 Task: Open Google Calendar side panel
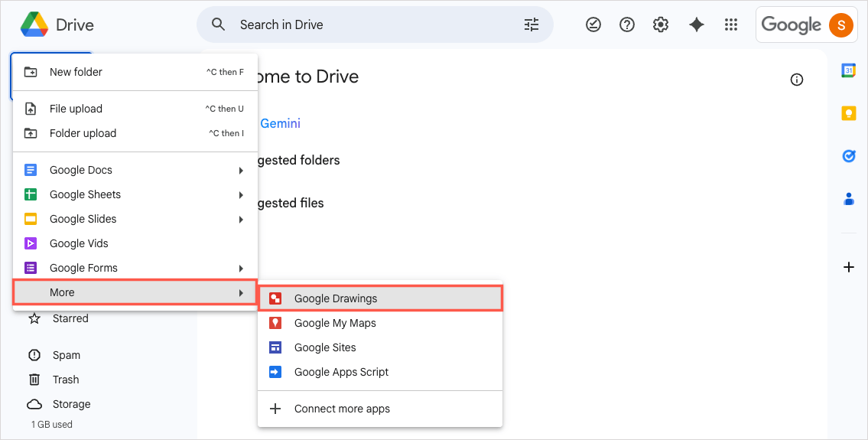[848, 70]
